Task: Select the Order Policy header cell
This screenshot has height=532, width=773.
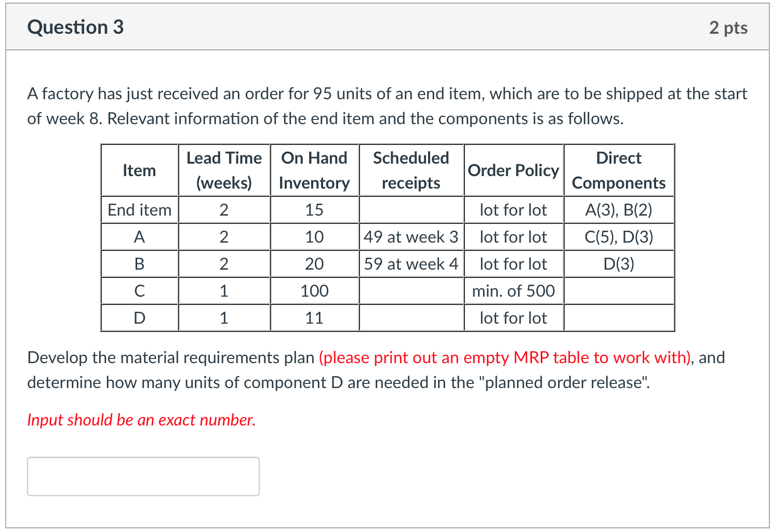Action: coord(513,170)
